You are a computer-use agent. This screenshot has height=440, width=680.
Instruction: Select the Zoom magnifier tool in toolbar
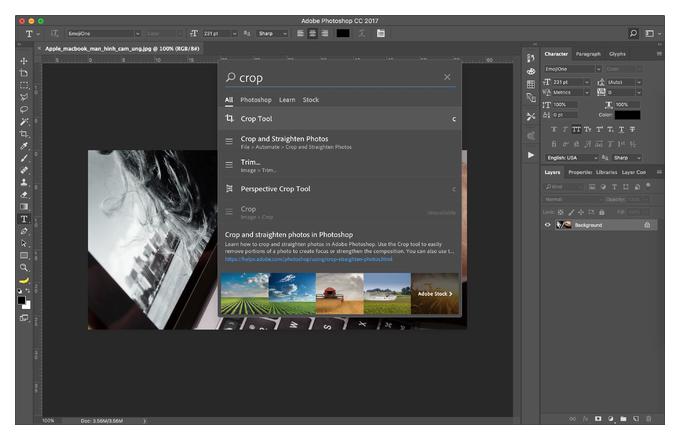pos(24,267)
